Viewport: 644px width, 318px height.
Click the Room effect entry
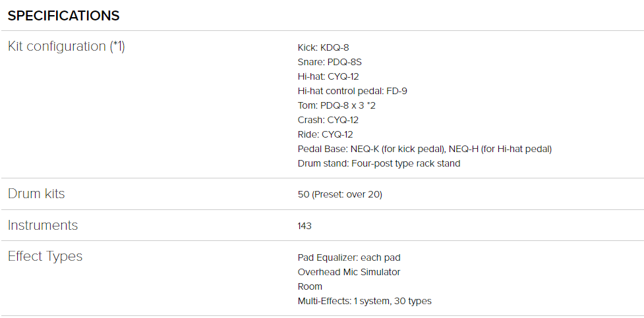click(x=310, y=286)
